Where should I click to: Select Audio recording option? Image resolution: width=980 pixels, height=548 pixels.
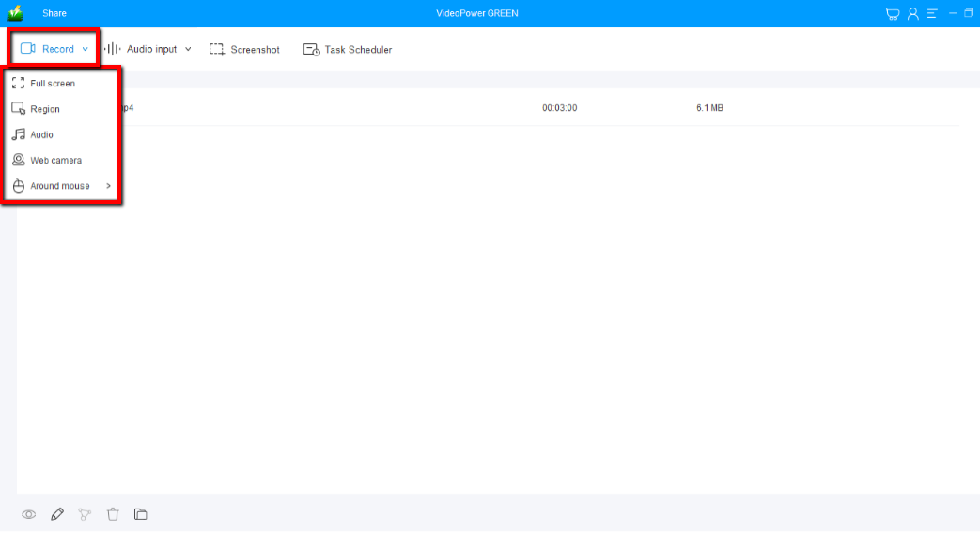(41, 134)
